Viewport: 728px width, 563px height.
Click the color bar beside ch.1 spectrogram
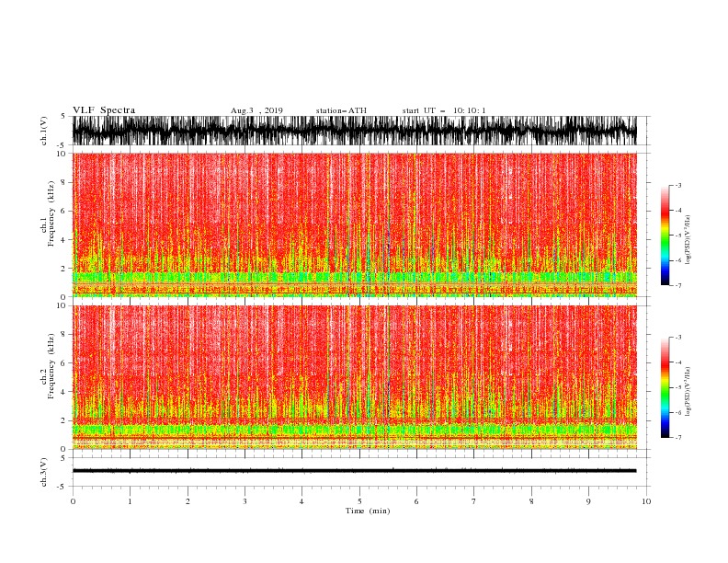coord(665,236)
